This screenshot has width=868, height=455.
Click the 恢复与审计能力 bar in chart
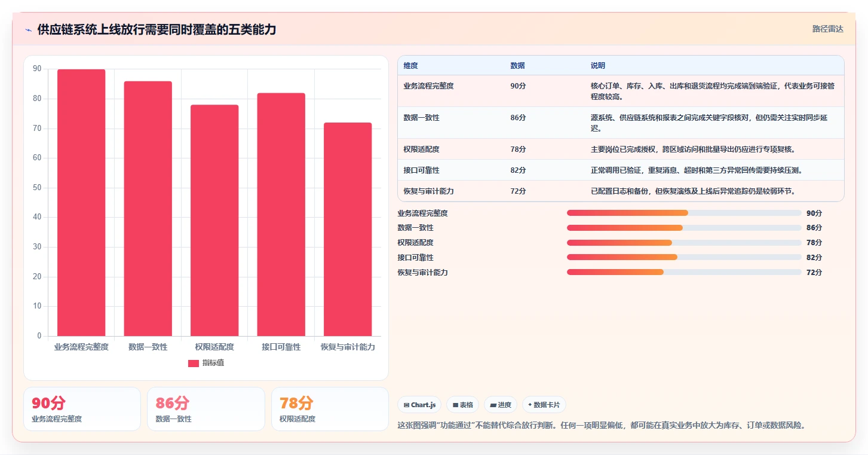click(348, 230)
